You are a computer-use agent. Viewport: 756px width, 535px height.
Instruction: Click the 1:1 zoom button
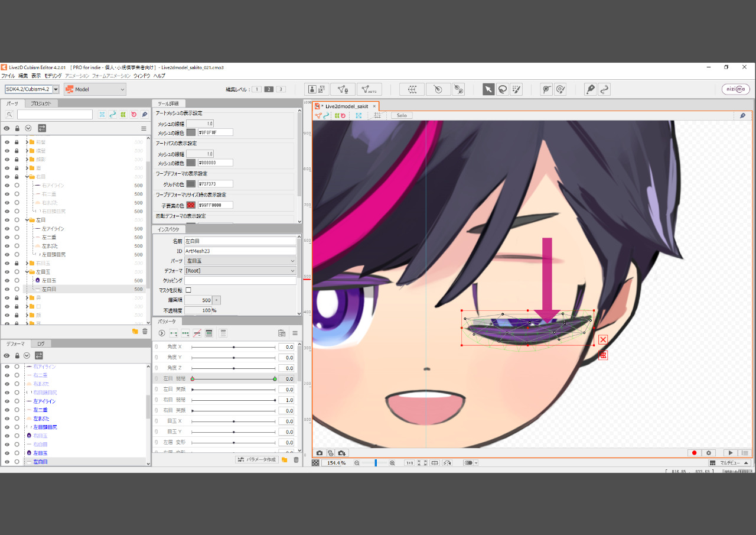(x=409, y=463)
